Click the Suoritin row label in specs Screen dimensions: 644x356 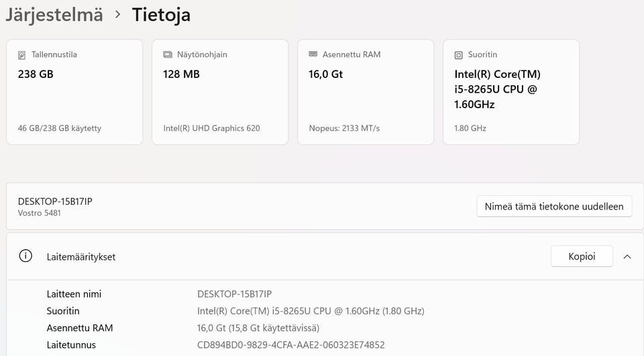tap(63, 311)
